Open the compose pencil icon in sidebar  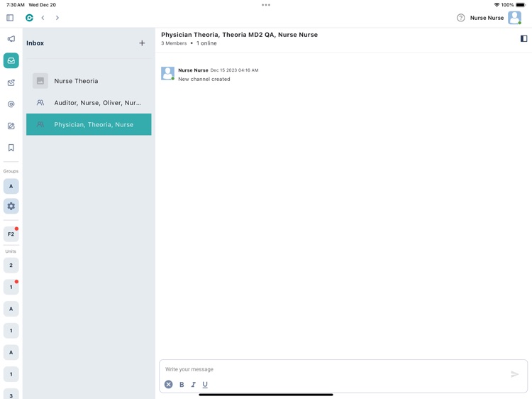tap(11, 126)
